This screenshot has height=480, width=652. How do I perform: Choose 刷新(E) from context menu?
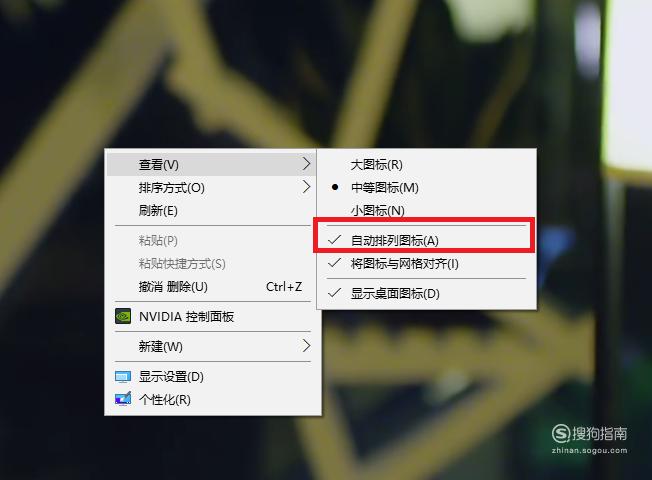click(x=211, y=210)
